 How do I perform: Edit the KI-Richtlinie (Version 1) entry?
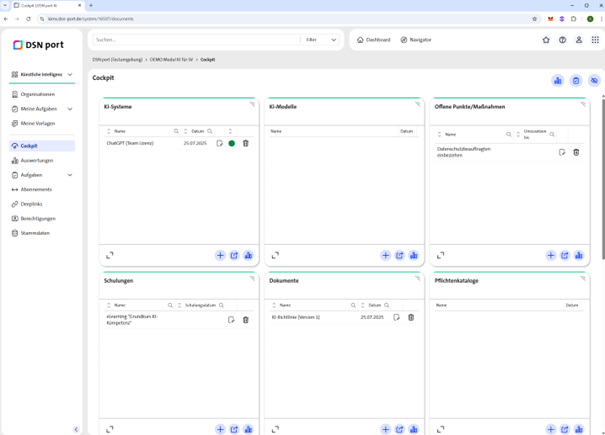396,317
